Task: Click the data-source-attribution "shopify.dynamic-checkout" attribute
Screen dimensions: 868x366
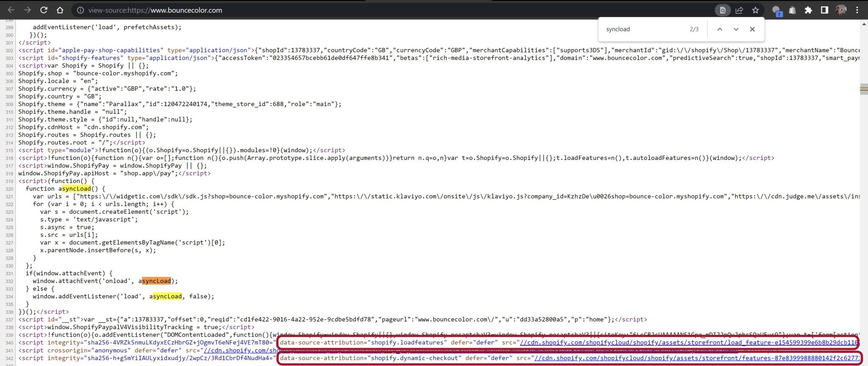Action: (x=371, y=358)
